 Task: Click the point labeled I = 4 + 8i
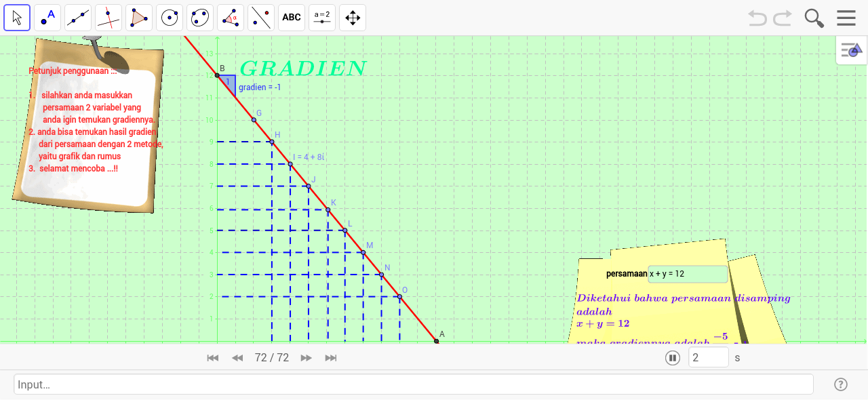290,164
